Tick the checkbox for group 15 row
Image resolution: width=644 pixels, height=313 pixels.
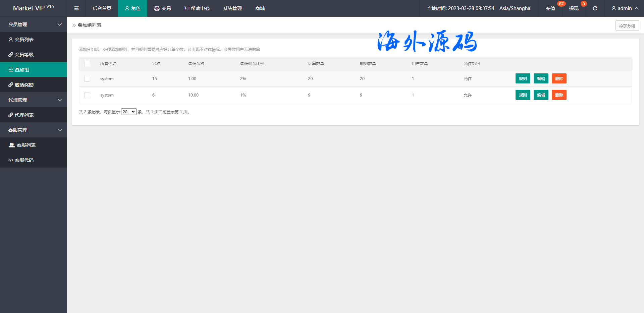tap(87, 79)
